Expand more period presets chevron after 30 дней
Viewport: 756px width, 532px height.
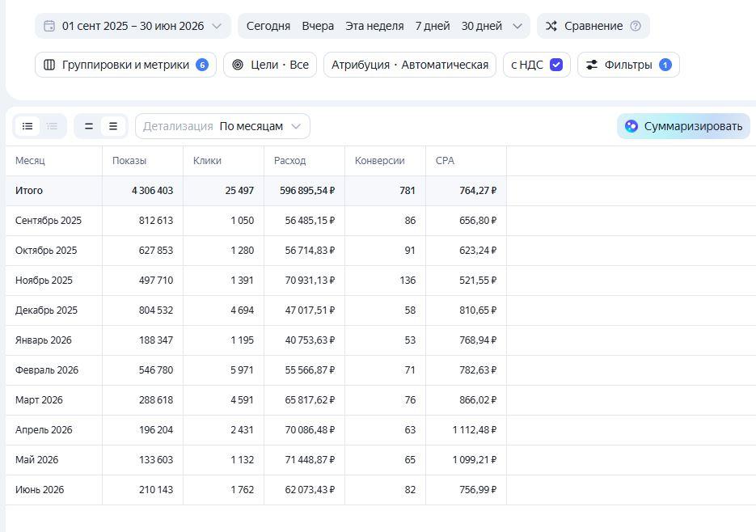coord(517,26)
